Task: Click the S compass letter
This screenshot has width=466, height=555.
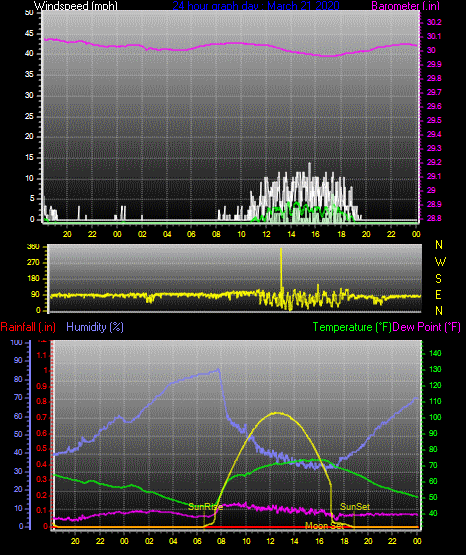Action: [438, 279]
